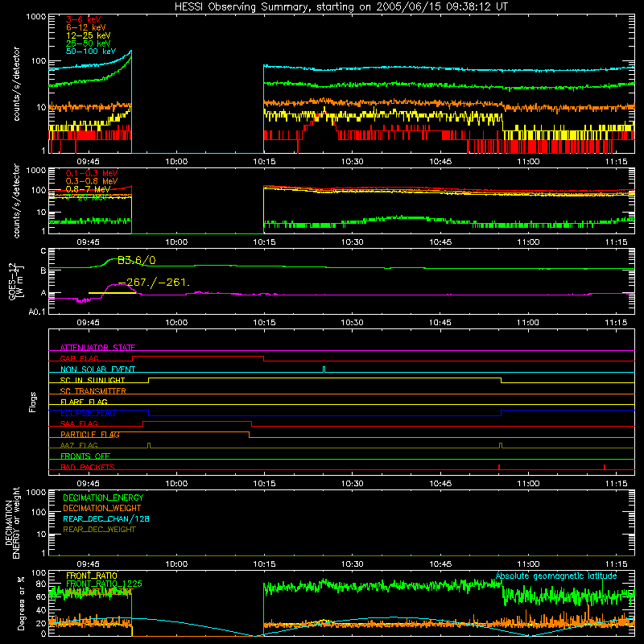Click the FRONT_RATIO_1225 legend label

click(x=104, y=584)
